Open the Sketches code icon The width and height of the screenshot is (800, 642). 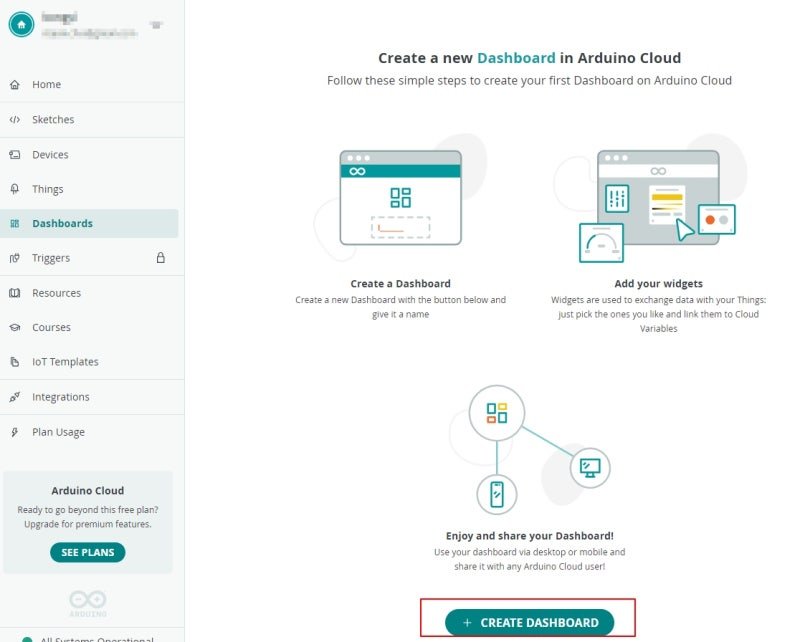click(15, 119)
